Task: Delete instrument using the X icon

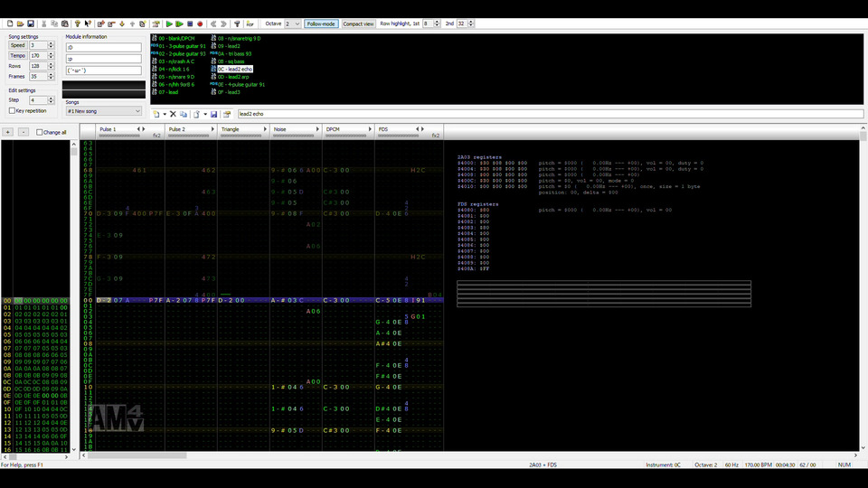Action: tap(173, 114)
